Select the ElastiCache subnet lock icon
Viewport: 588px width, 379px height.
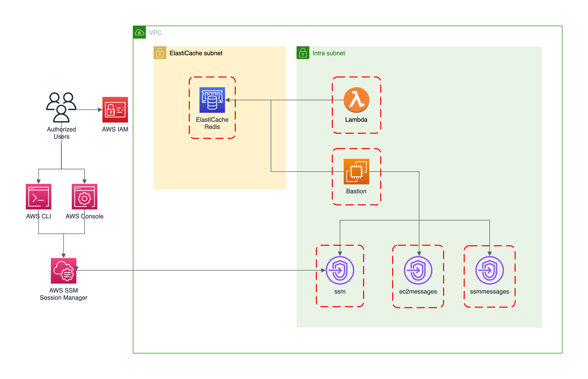click(160, 53)
